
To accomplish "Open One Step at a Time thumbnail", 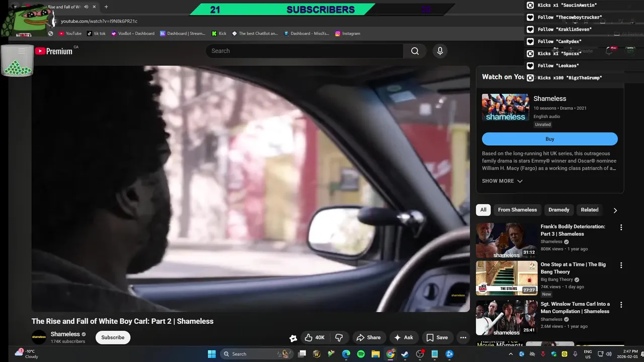I will (x=507, y=278).
